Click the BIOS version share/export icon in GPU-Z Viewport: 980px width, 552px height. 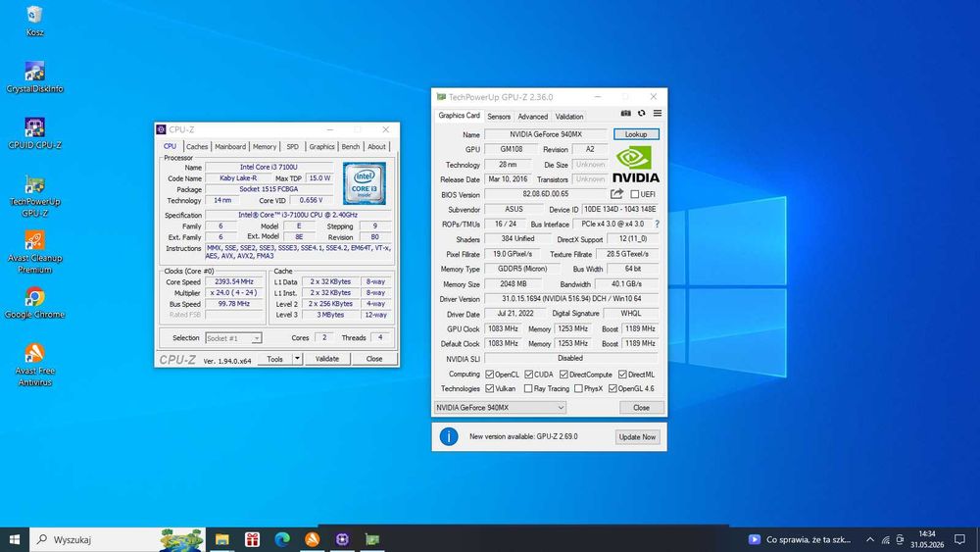616,194
